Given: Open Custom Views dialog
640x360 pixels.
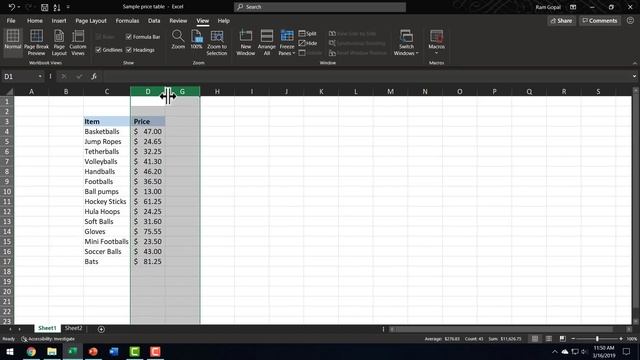Looking at the screenshot, I should click(x=78, y=42).
